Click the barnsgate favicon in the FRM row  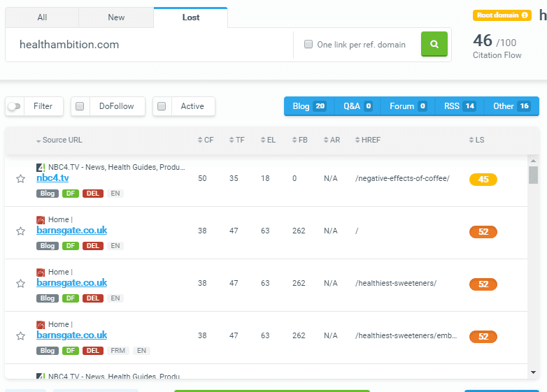(x=41, y=325)
